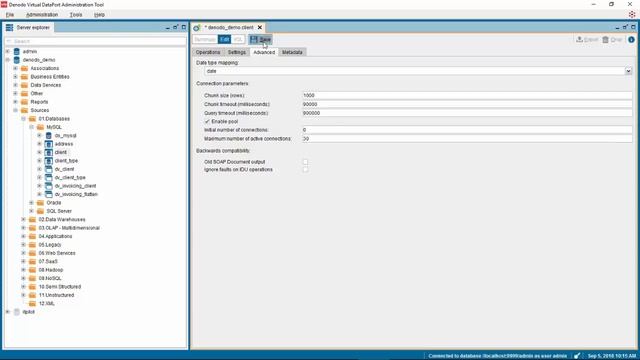Click the Business Entities folder icon

click(24, 77)
